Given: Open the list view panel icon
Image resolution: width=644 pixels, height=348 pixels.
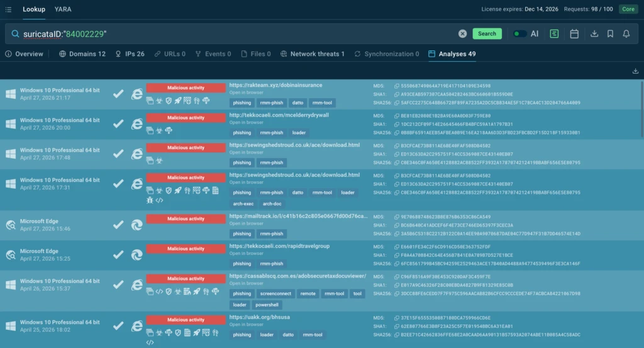Looking at the screenshot, I should 554,34.
